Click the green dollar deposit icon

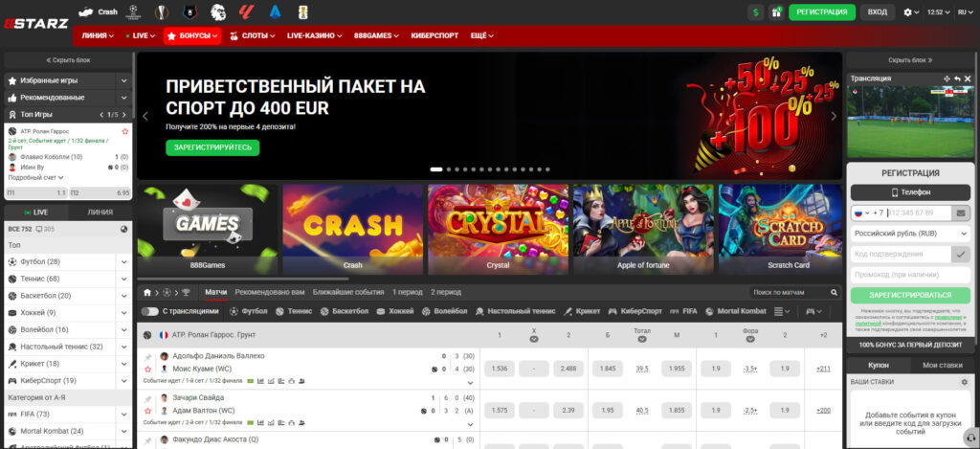[x=756, y=11]
